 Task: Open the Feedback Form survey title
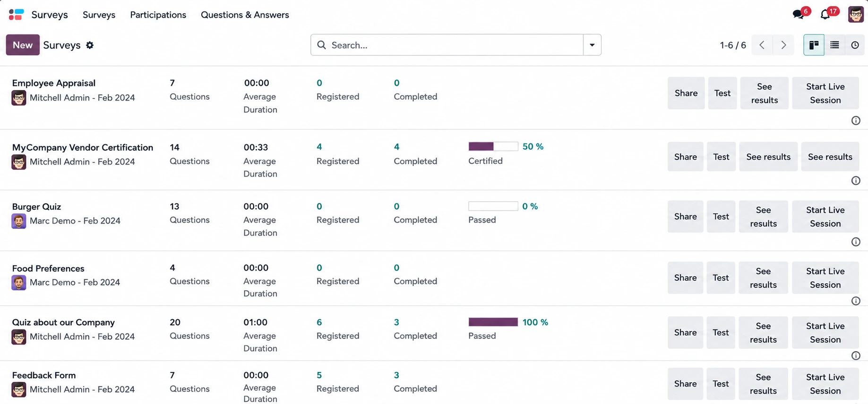tap(44, 375)
